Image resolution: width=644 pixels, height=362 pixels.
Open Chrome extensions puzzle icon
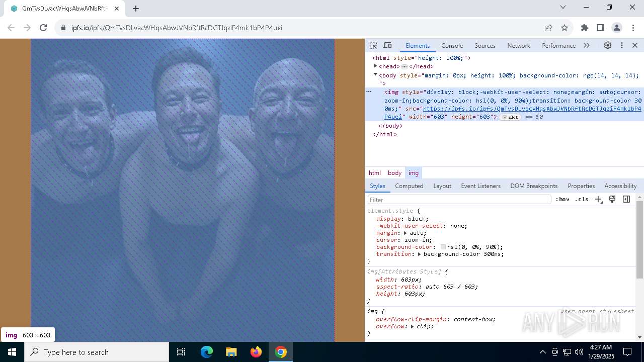pos(584,28)
